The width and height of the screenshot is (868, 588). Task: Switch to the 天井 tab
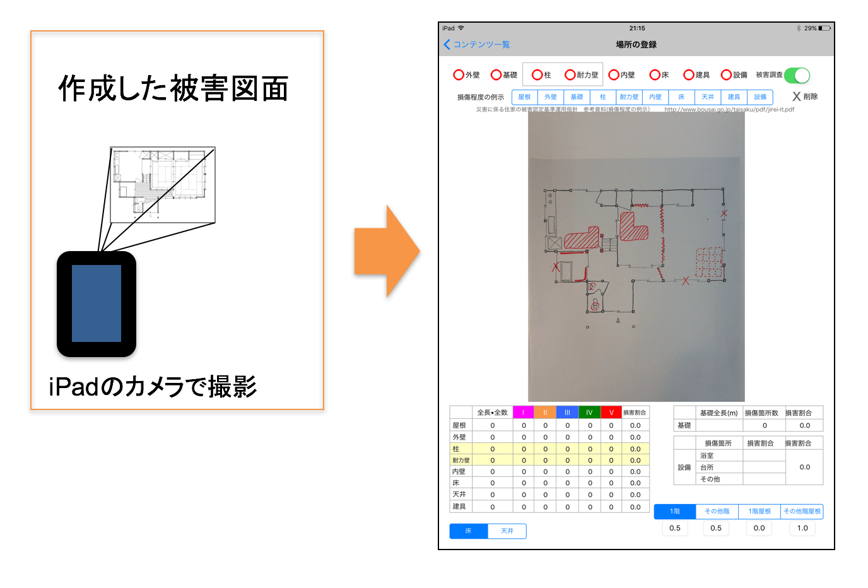point(507,531)
